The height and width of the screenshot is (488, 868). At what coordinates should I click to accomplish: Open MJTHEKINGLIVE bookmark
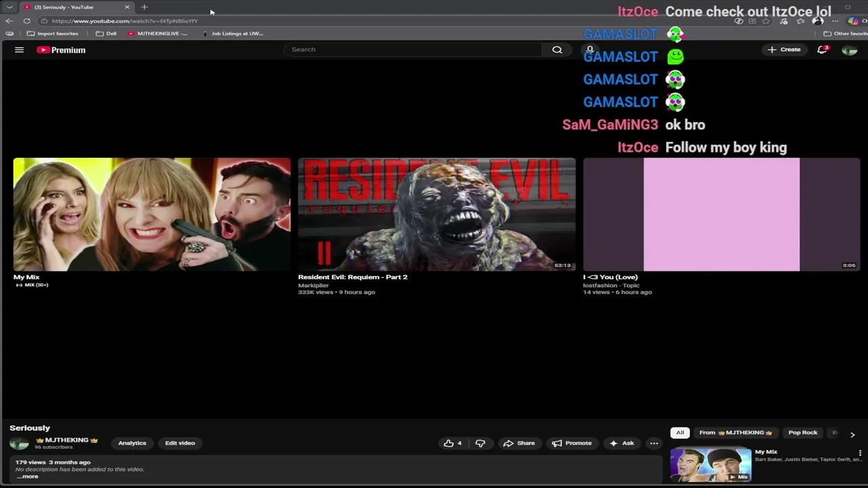(x=157, y=33)
